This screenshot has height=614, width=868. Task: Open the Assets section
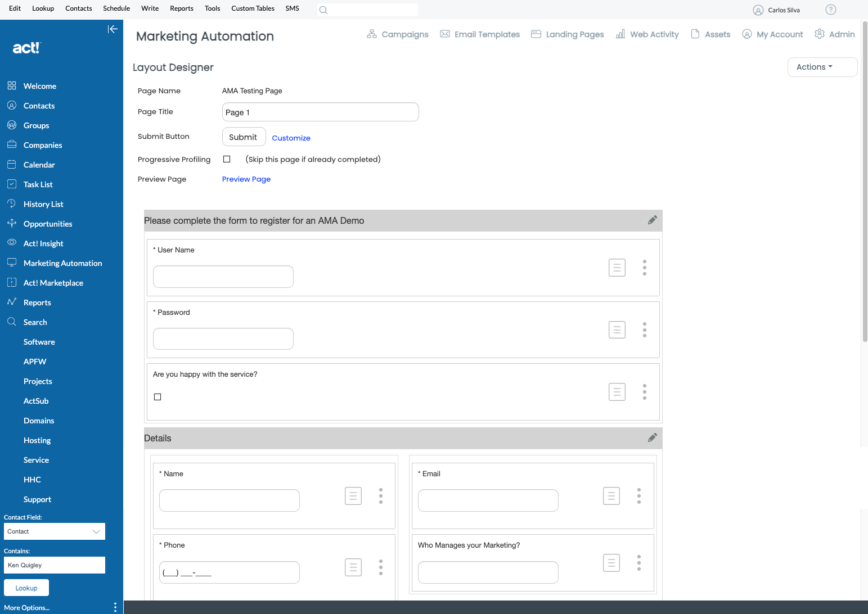coord(710,34)
